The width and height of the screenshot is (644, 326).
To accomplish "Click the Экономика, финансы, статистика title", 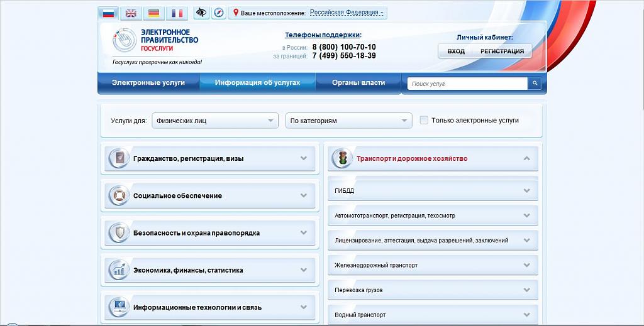I will [188, 270].
